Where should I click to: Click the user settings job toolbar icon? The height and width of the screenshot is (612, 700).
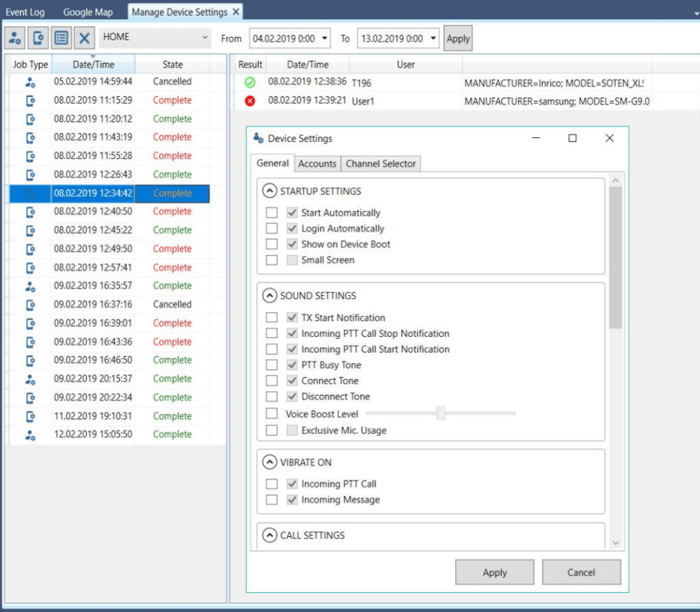[15, 38]
